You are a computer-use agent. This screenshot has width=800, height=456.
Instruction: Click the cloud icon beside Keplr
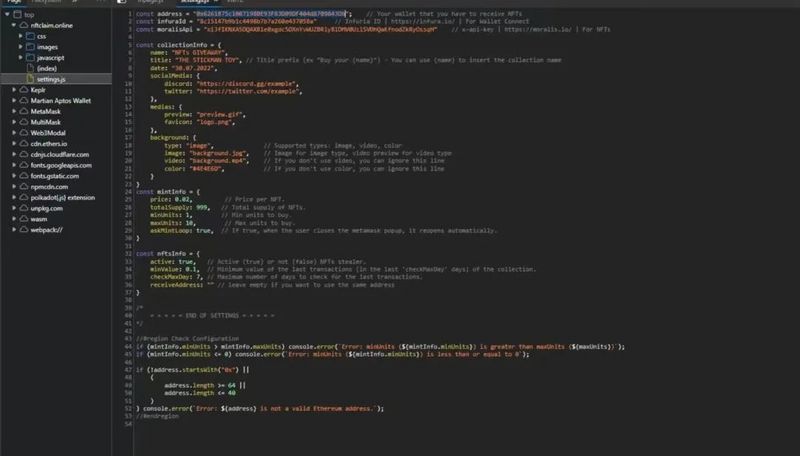[x=24, y=89]
